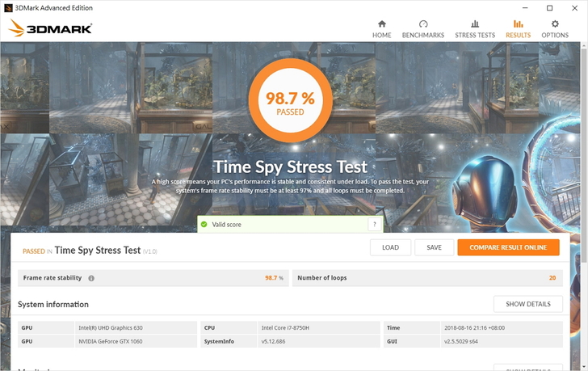Image resolution: width=588 pixels, height=371 pixels.
Task: Click GUI version v2.5.5029 s64
Action: click(461, 341)
